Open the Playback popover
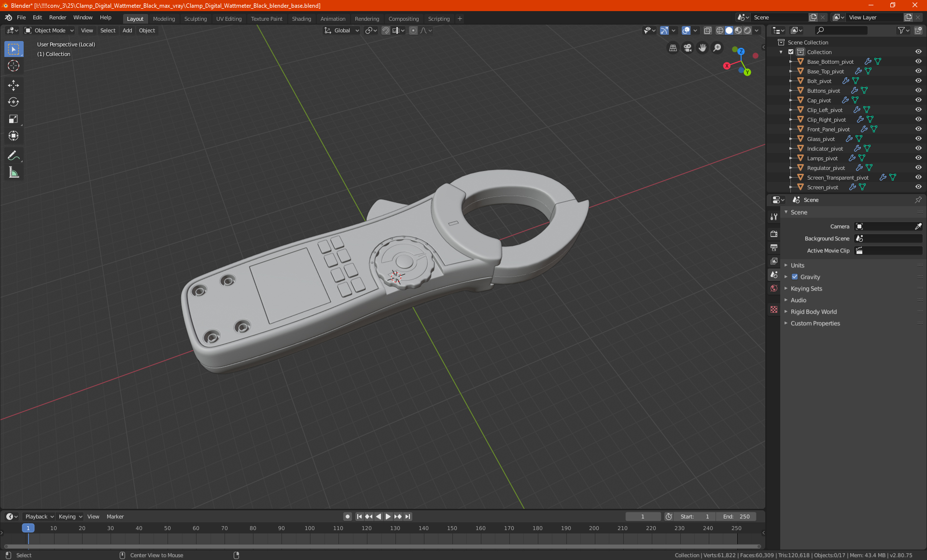927x560 pixels. tap(39, 517)
